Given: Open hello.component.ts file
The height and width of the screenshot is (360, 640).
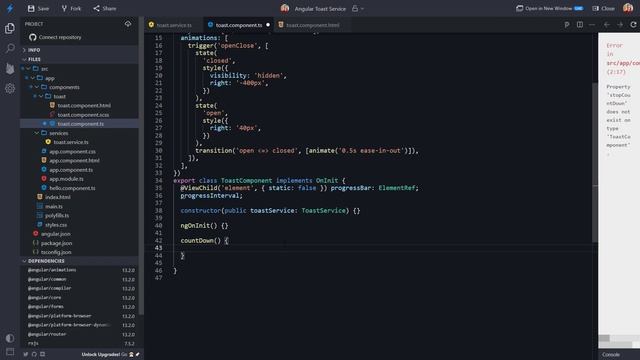Looking at the screenshot, I should (x=72, y=188).
